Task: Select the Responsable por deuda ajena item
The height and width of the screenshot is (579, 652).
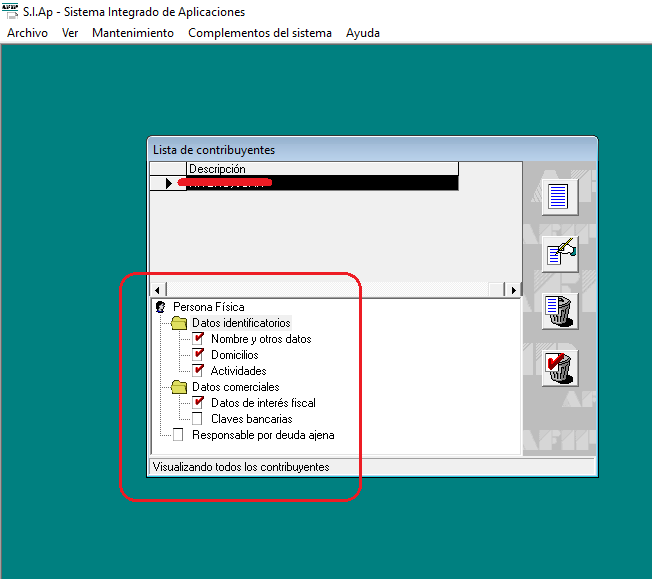Action: (263, 435)
